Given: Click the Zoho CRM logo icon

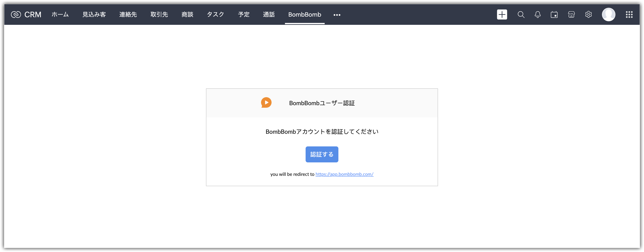Looking at the screenshot, I should (16, 15).
